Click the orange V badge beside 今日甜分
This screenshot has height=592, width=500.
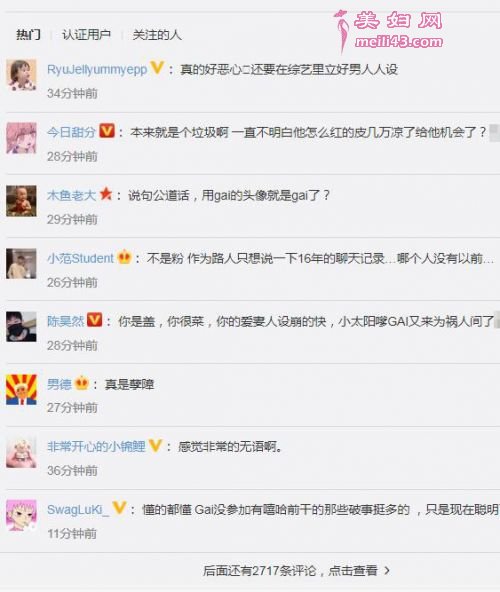[x=107, y=131]
